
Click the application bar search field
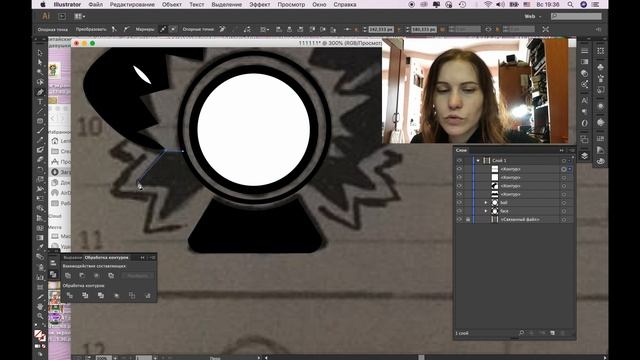(x=576, y=16)
